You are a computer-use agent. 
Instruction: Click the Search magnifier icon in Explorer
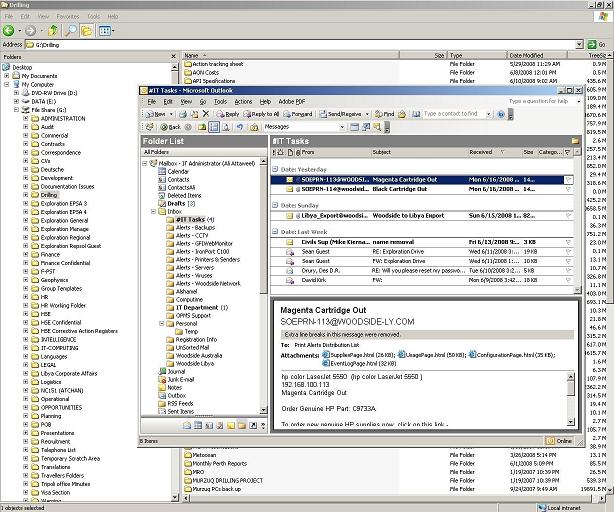70,30
